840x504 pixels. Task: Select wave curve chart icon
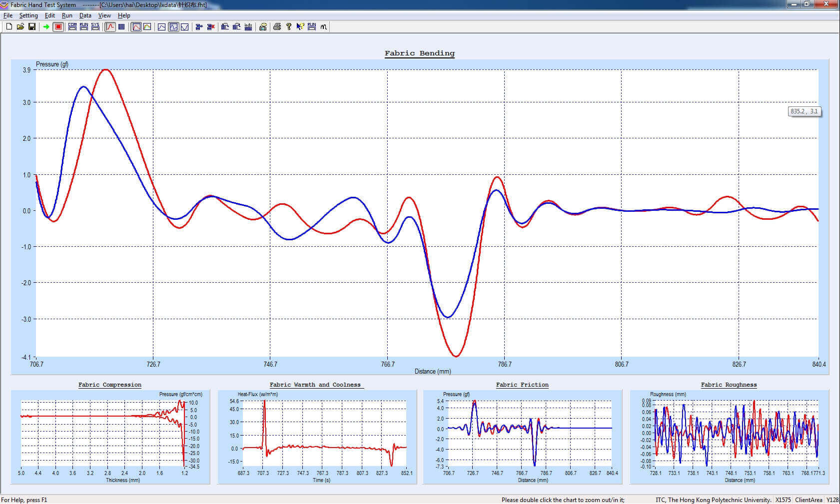[x=173, y=26]
